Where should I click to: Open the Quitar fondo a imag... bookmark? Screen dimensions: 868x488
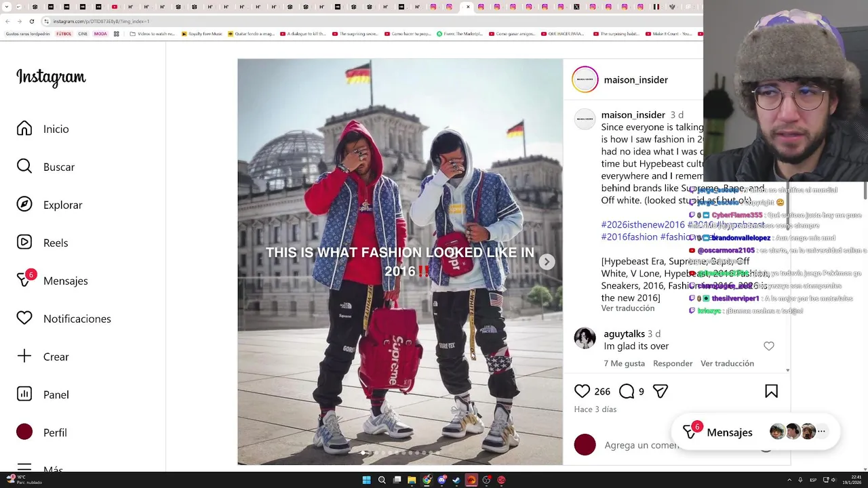tap(252, 34)
